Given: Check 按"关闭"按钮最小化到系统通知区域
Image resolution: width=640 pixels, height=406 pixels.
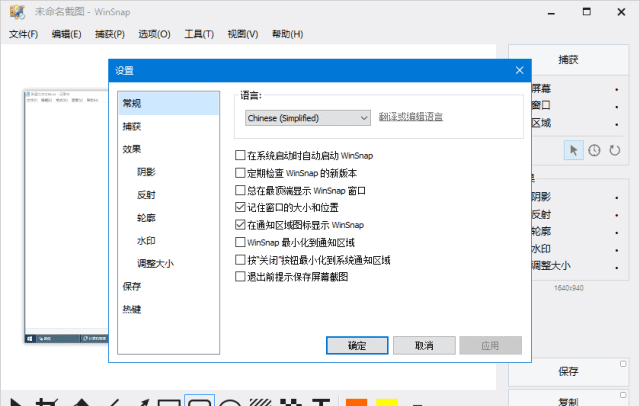Looking at the screenshot, I should 240,260.
